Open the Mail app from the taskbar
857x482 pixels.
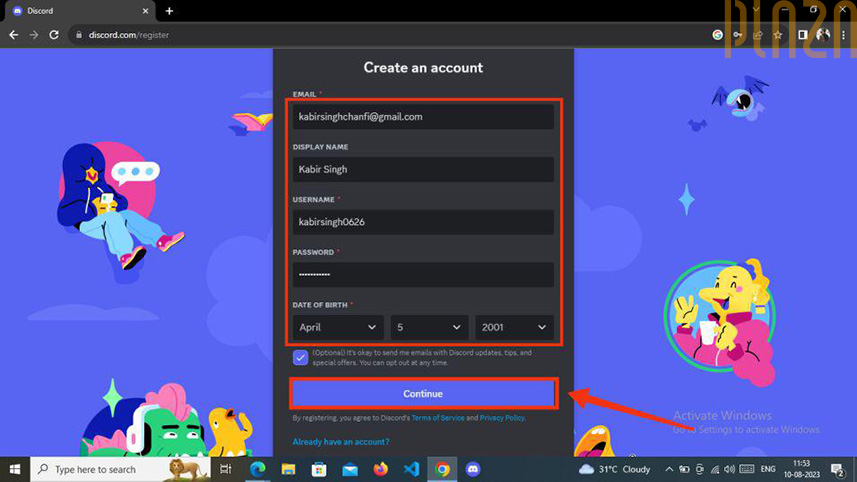coord(350,469)
